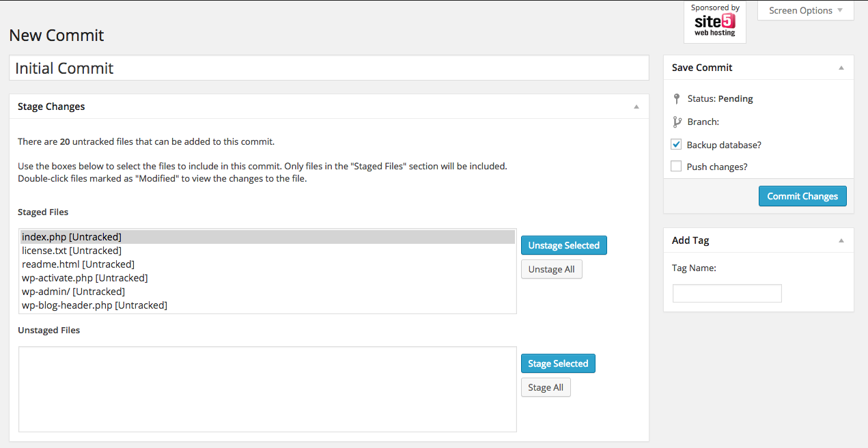Click the Stage All button
Image resolution: width=868 pixels, height=448 pixels.
tap(546, 387)
